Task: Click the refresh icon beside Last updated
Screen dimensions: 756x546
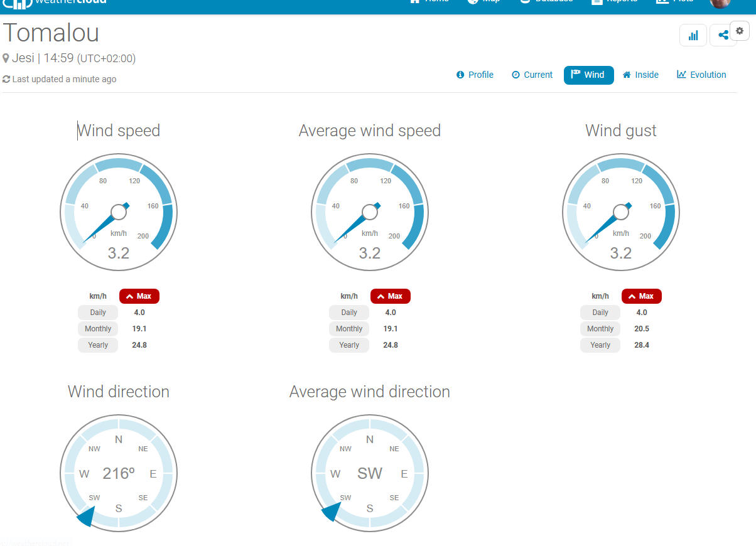Action: click(x=6, y=80)
